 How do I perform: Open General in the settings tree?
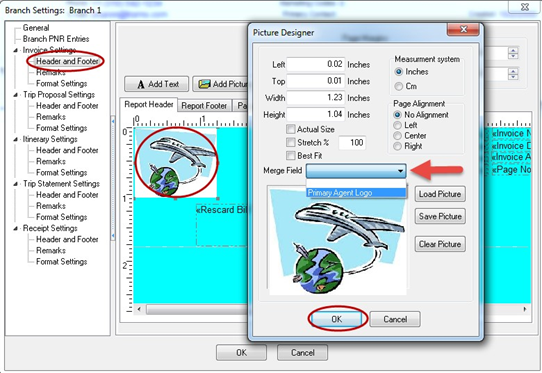point(36,28)
